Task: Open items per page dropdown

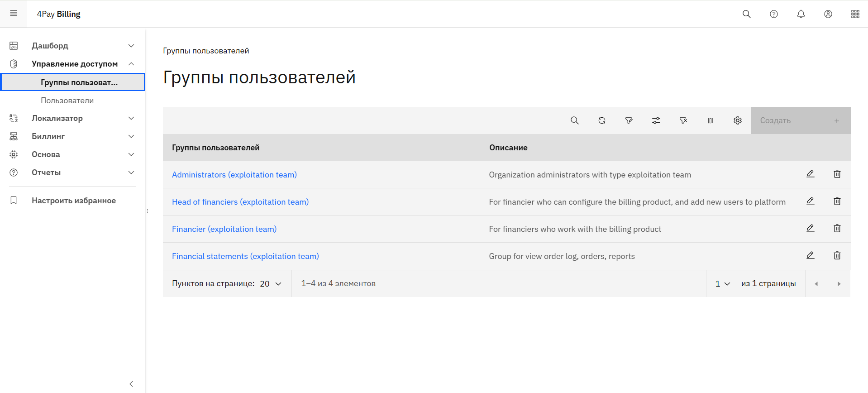Action: (271, 284)
